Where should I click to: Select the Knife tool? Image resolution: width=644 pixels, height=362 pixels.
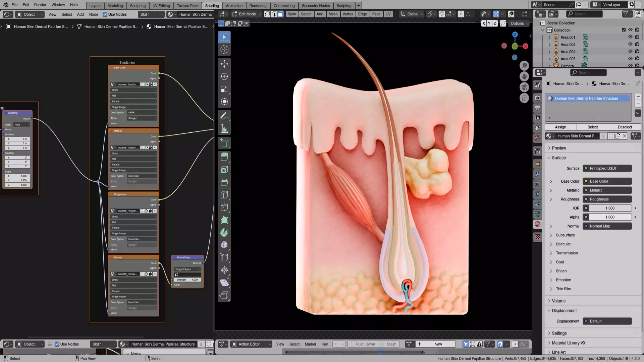[224, 207]
